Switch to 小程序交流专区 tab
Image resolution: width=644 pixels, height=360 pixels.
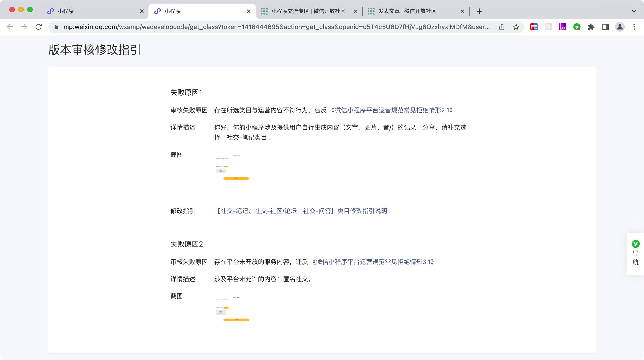pos(308,11)
